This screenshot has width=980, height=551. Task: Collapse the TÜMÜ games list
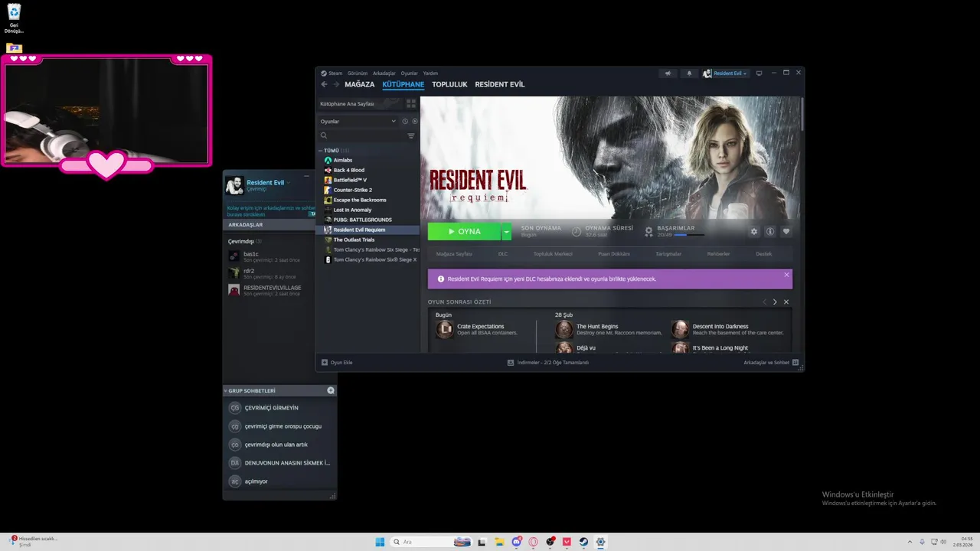coord(321,151)
